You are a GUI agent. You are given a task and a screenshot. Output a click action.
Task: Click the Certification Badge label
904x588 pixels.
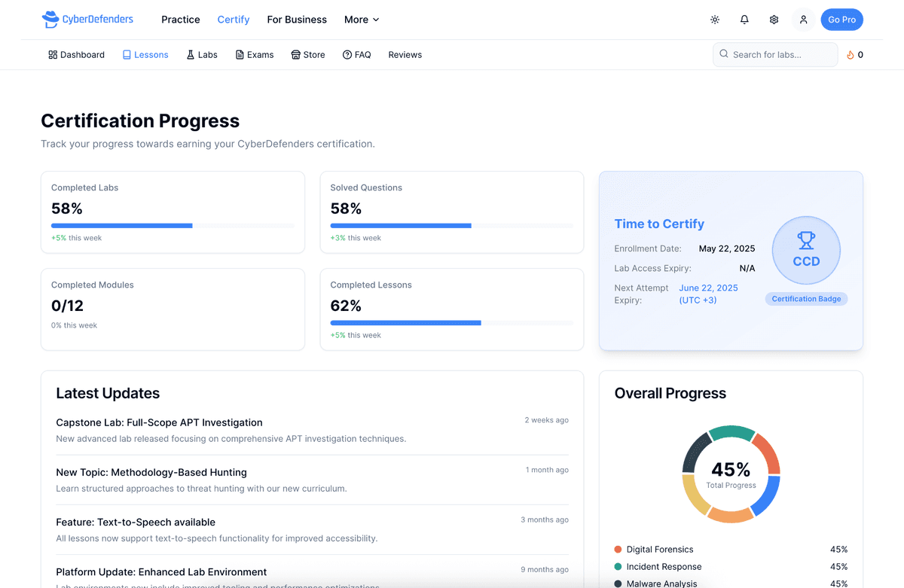pos(806,299)
